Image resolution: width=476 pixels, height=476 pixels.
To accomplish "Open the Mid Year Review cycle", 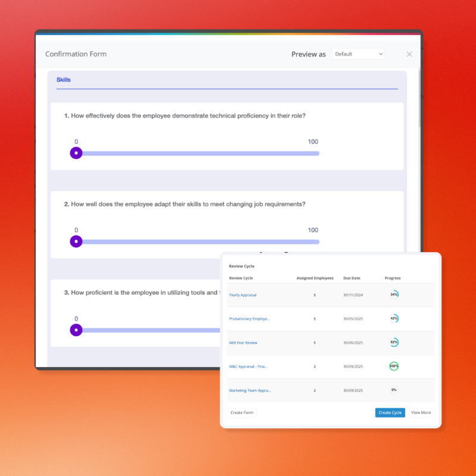I will coord(243,343).
